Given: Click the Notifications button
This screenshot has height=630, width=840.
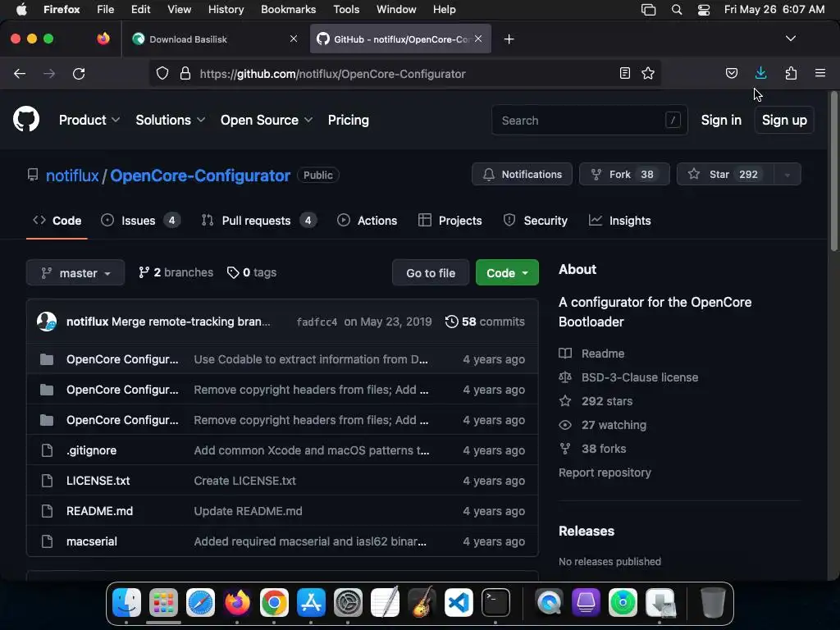Looking at the screenshot, I should pyautogui.click(x=522, y=174).
